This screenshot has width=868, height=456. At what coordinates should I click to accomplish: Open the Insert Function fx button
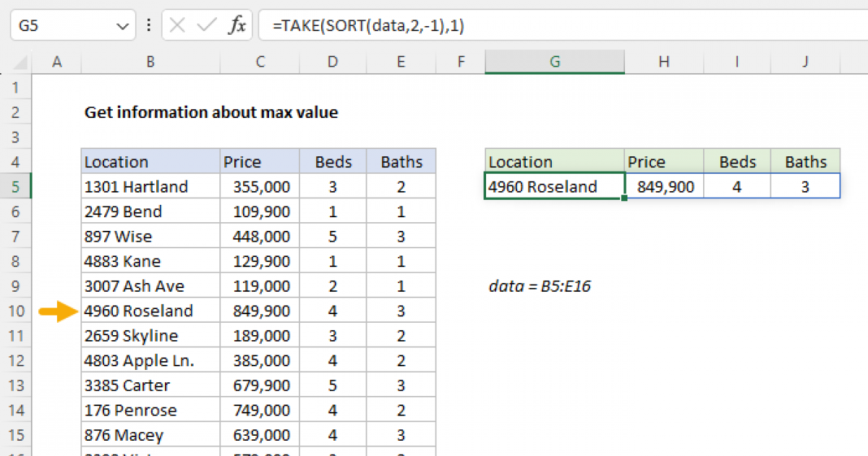(237, 26)
